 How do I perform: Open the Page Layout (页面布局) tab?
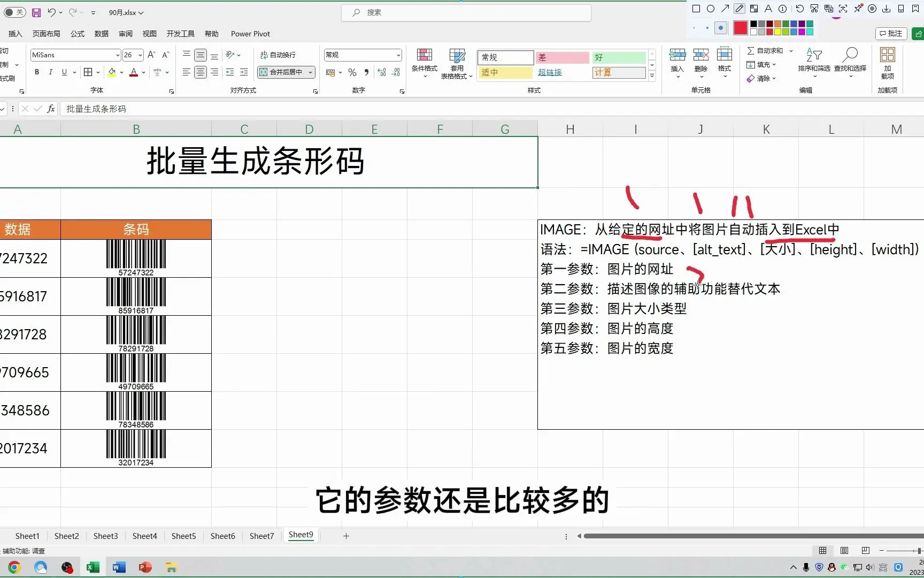[46, 34]
